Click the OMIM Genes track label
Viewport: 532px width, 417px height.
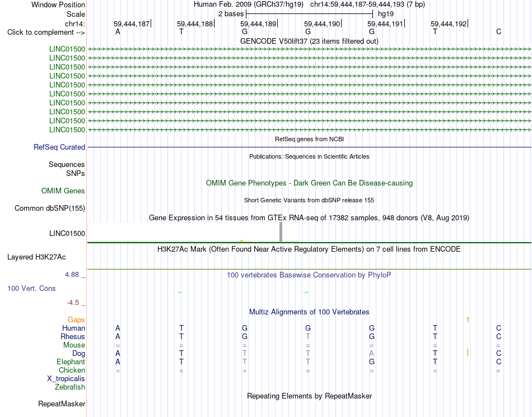pos(63,191)
